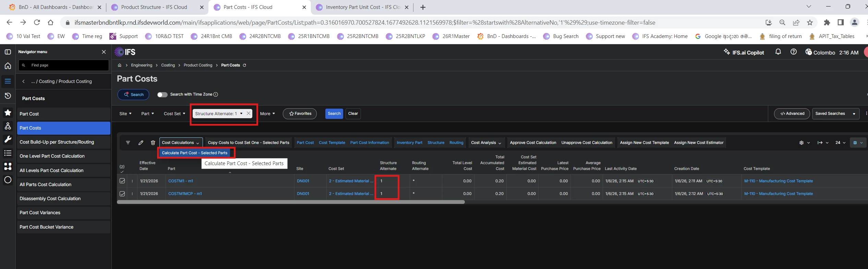Viewport: 868px width, 269px height.
Task: Open row actions menu for COSTM1MCP - m1
Action: pos(132,194)
